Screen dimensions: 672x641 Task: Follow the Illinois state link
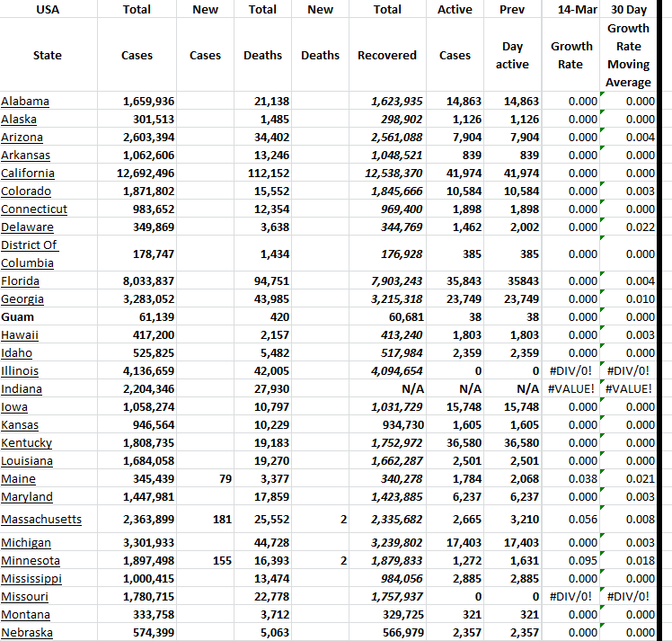coord(20,371)
